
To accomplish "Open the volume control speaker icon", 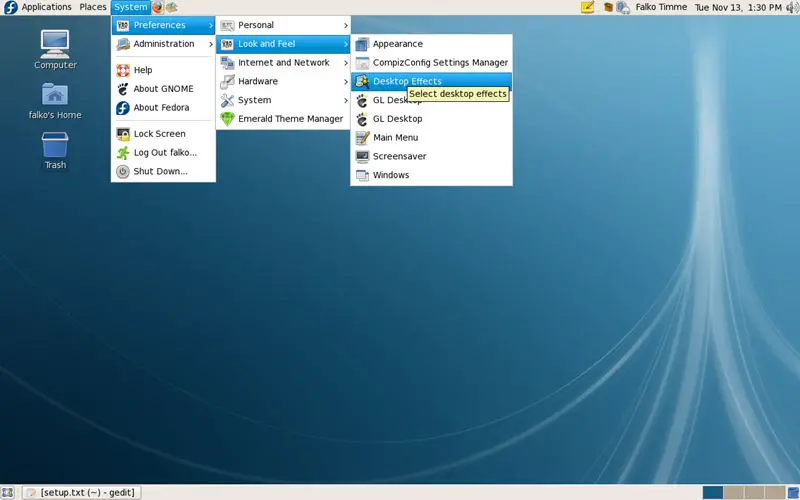I will tap(792, 7).
